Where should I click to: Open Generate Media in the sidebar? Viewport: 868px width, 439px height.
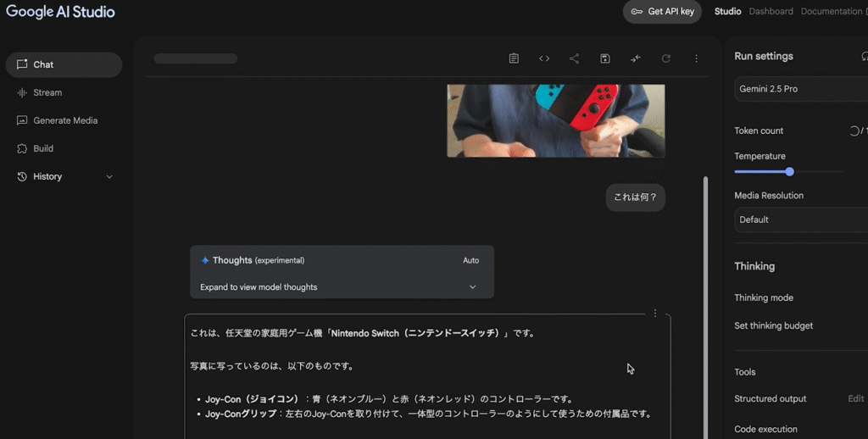[64, 120]
